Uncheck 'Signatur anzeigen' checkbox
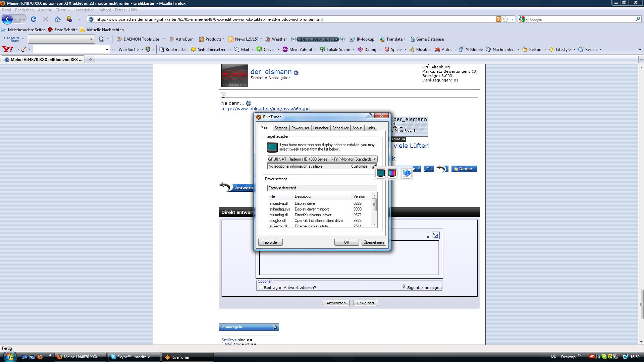 [404, 287]
